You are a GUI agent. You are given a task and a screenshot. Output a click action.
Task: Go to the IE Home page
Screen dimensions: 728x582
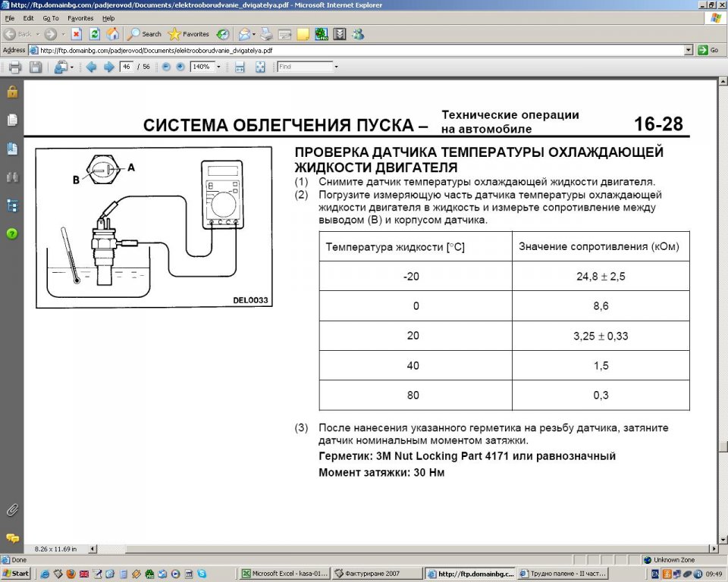[113, 34]
